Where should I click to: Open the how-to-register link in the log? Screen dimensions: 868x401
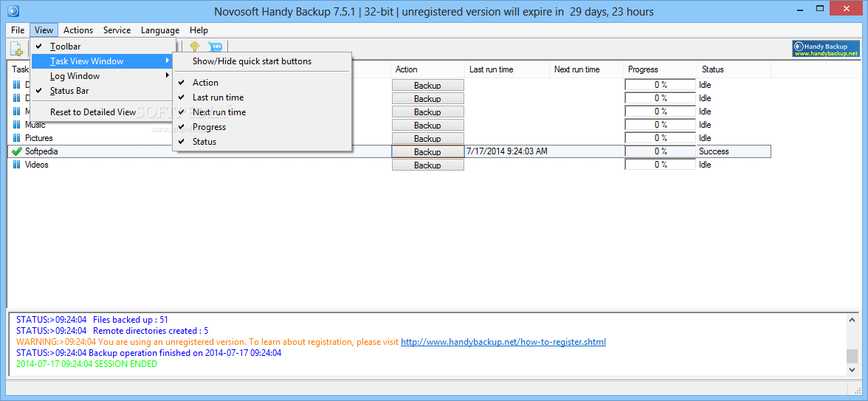coord(503,342)
